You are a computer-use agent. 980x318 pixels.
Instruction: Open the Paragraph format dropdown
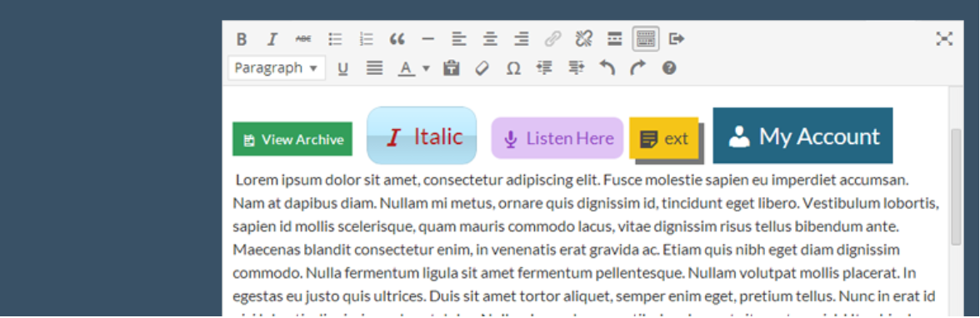pos(277,67)
